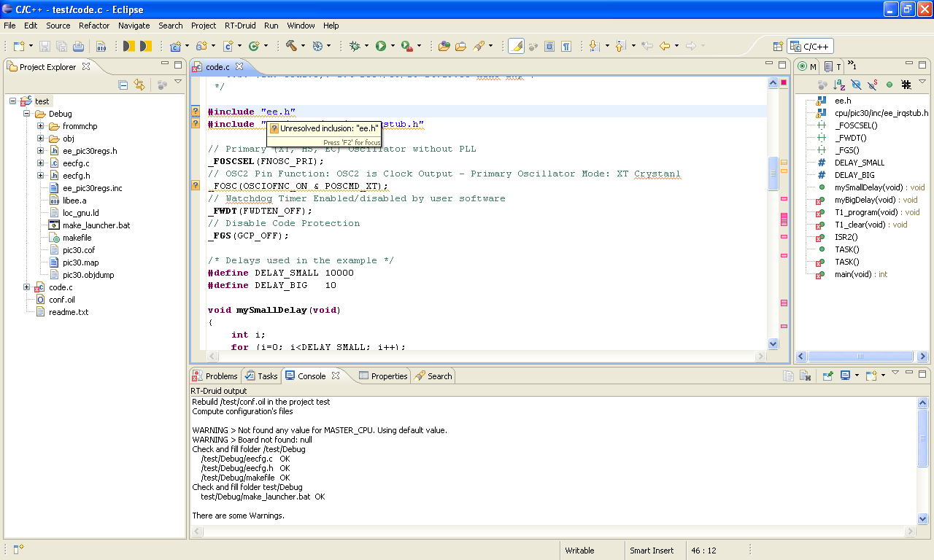Click the Previous Annotation arrow icon
This screenshot has height=560, width=934.
click(x=621, y=46)
